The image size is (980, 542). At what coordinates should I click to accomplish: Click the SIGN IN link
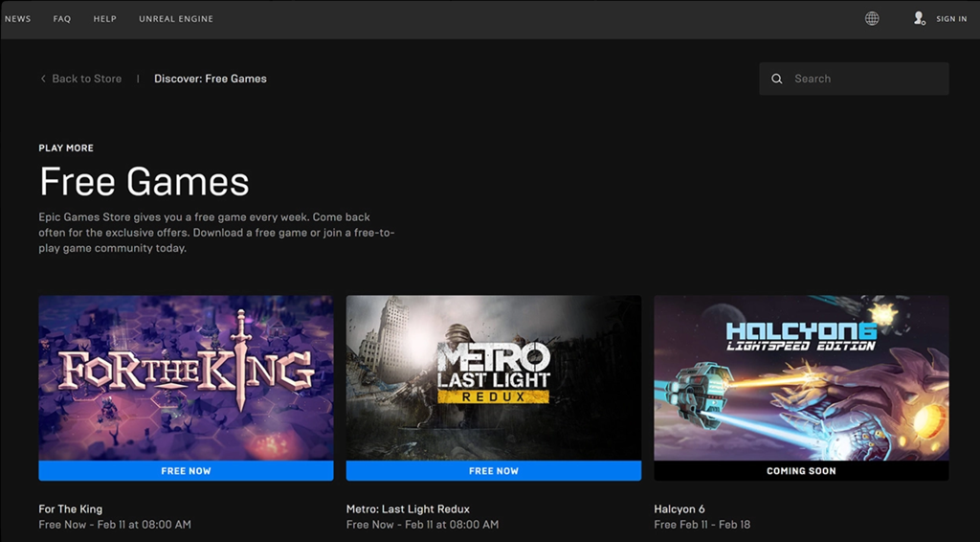(951, 19)
